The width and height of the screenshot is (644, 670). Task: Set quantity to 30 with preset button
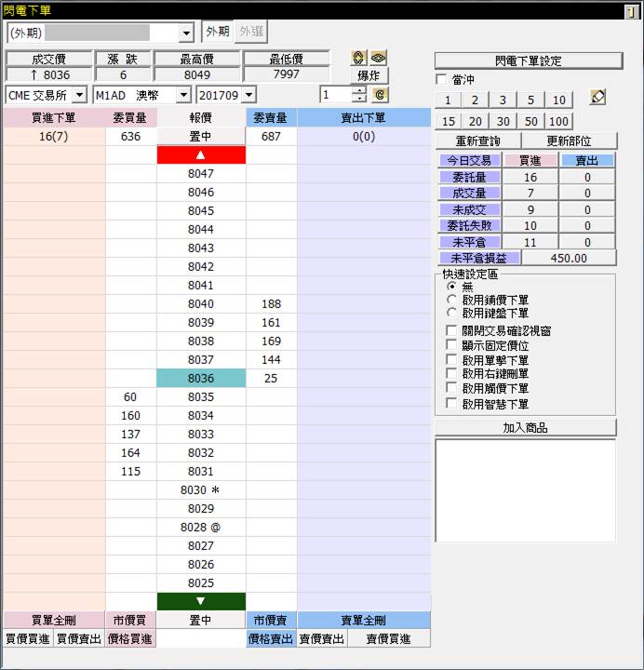click(503, 121)
